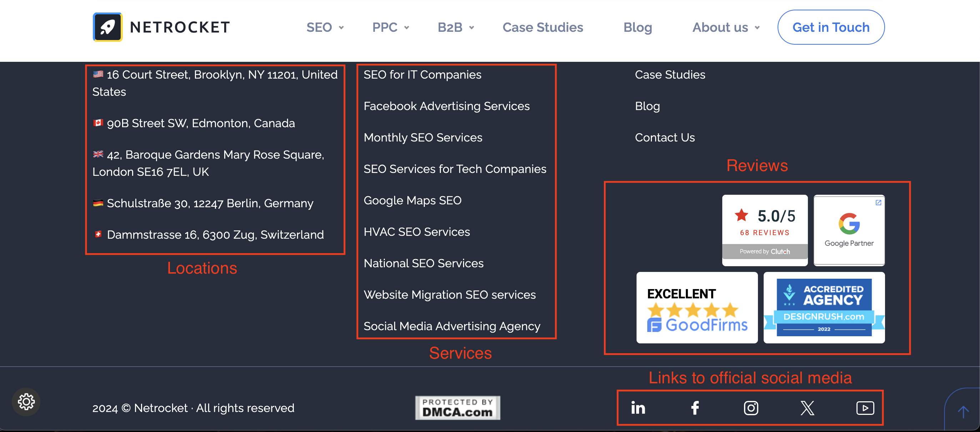Open the LinkedIn social media icon

click(638, 408)
